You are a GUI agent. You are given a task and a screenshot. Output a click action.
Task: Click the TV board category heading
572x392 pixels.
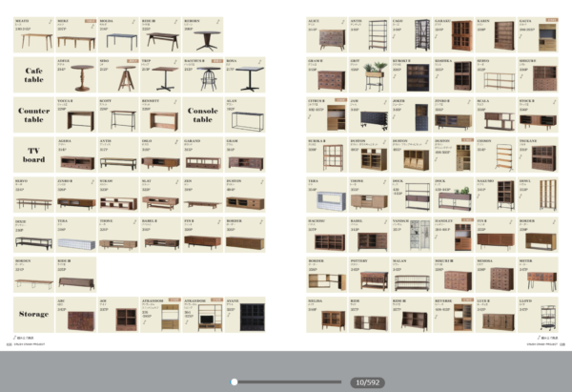tap(33, 153)
